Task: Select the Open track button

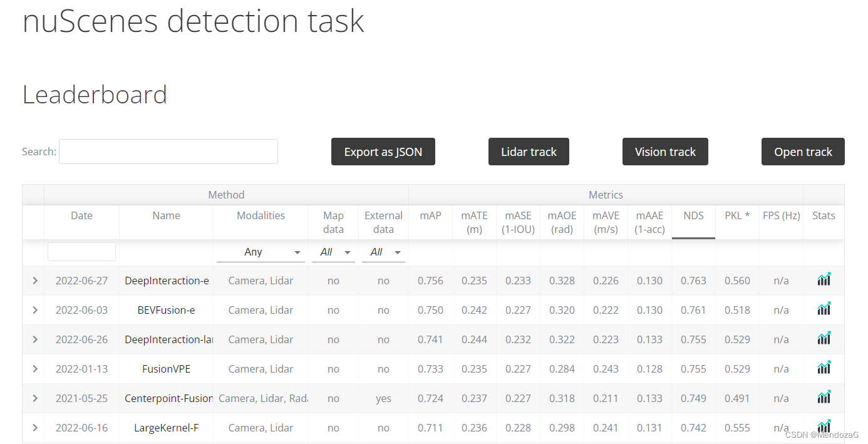Action: (x=803, y=152)
